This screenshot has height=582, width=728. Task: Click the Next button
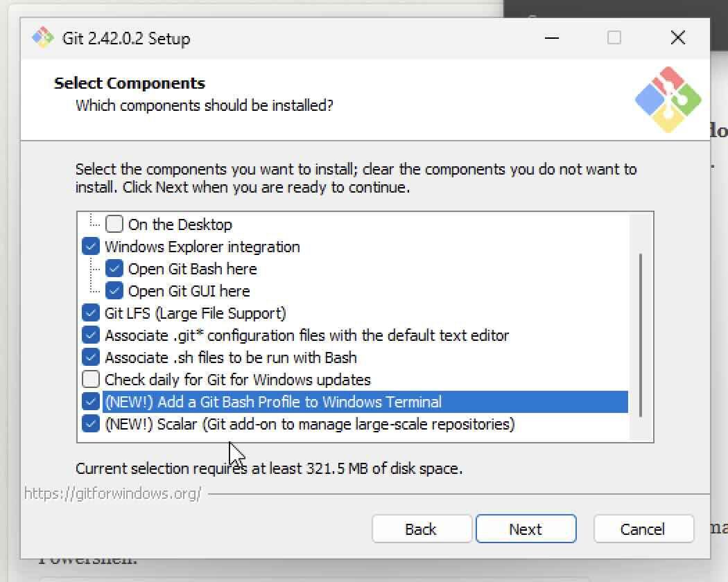click(x=526, y=529)
